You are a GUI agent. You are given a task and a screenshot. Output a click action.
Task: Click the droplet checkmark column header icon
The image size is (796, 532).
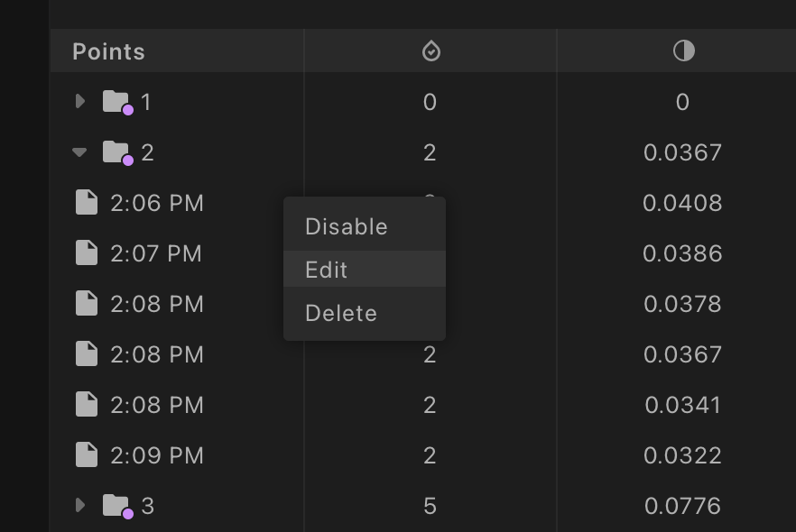click(430, 51)
